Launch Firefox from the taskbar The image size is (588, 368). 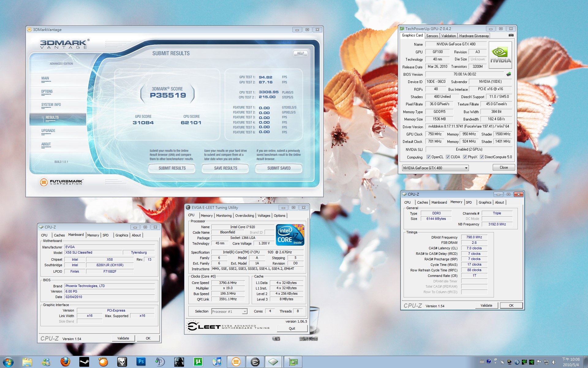tap(65, 362)
